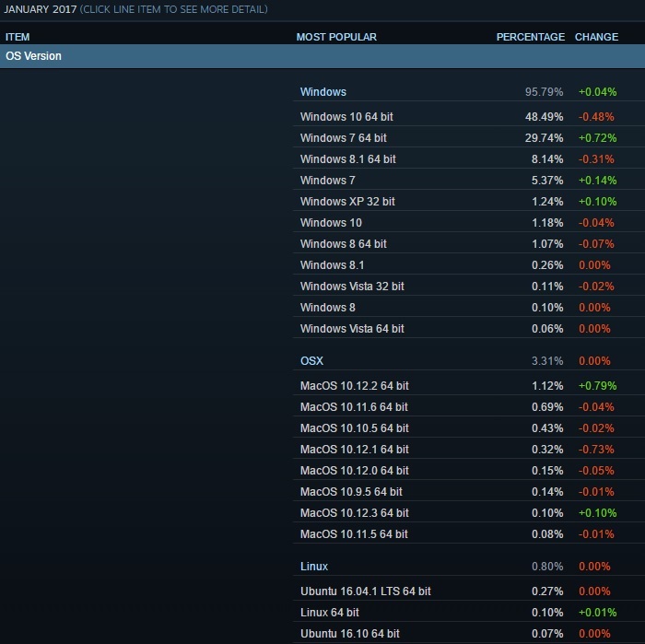Click the 0.69% percentage value
Screen dimensions: 645x644
[547, 407]
